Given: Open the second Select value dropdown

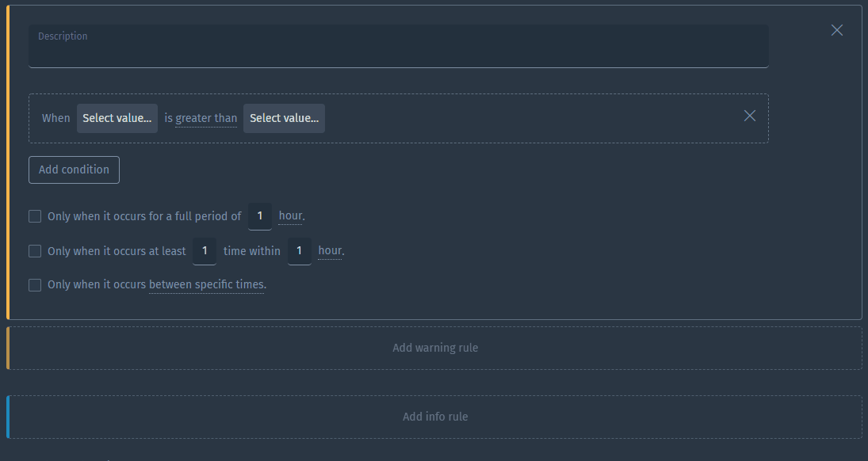Looking at the screenshot, I should (x=284, y=117).
